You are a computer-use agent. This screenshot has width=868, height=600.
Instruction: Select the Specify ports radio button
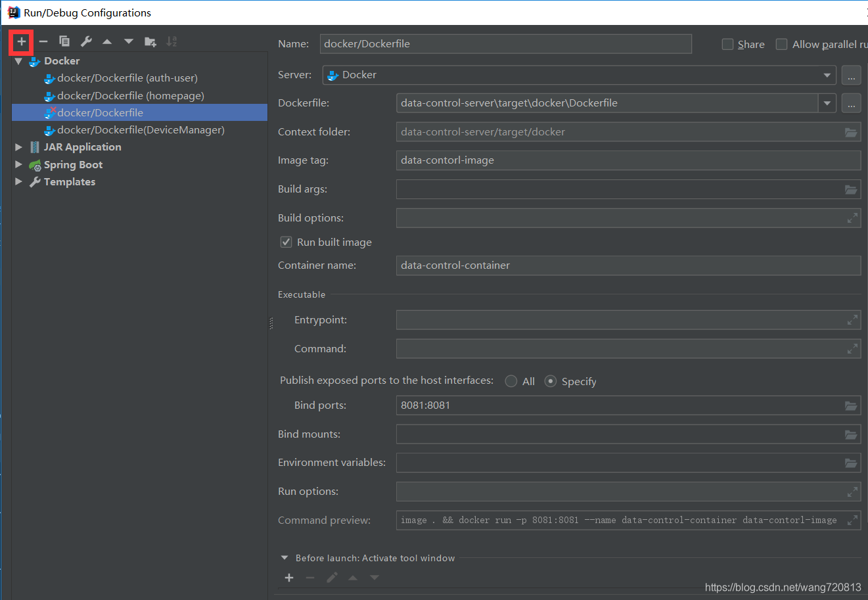[x=551, y=381]
